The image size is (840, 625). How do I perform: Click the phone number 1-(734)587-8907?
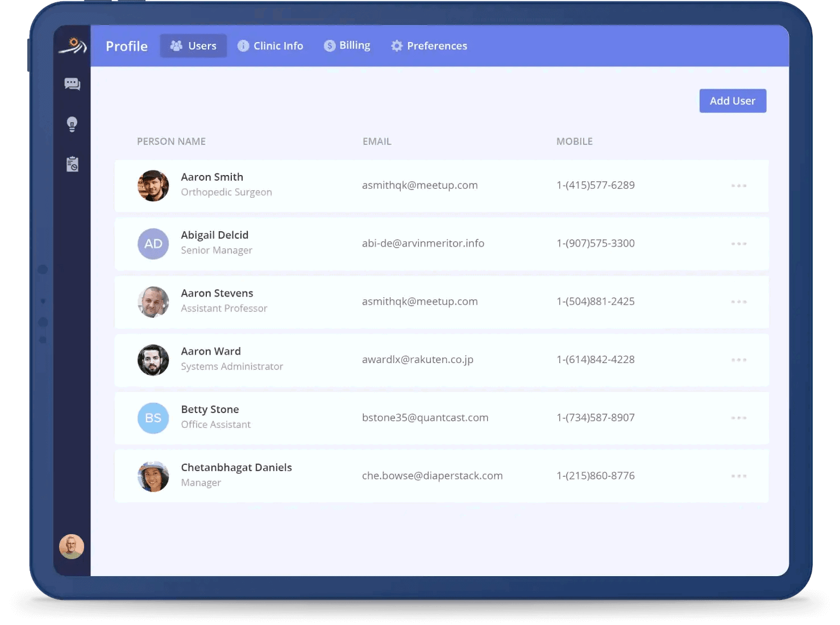click(596, 418)
